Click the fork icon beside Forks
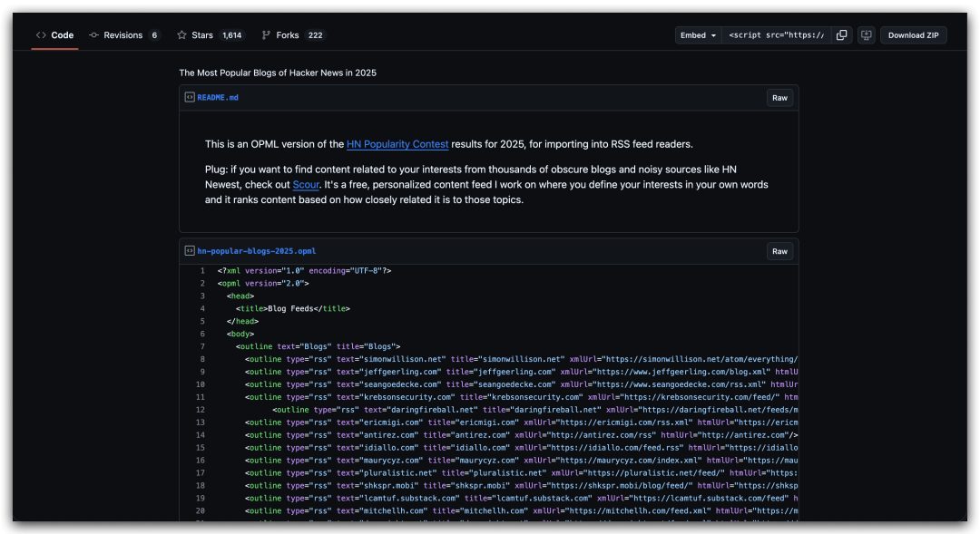Screen dimensions: 980x534 (266, 35)
